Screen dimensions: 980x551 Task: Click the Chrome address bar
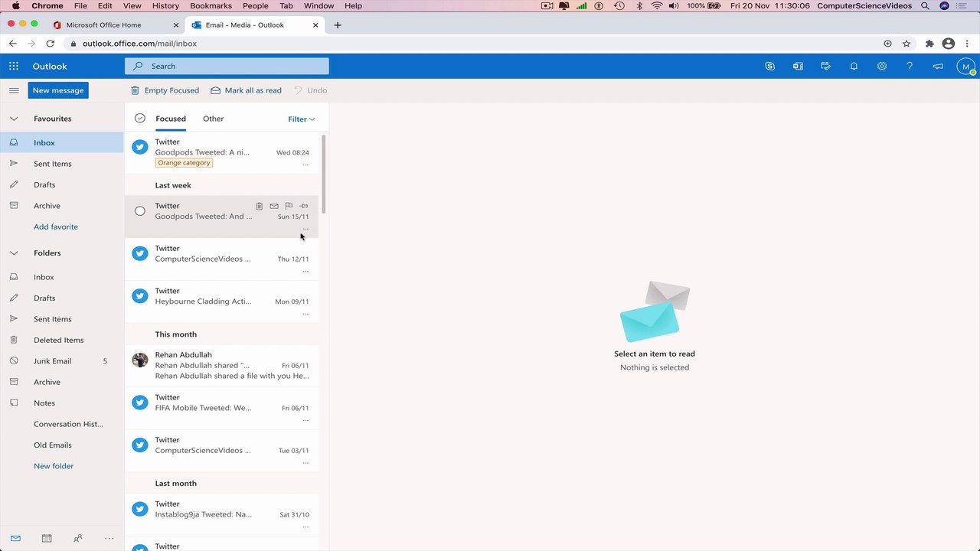click(x=475, y=44)
